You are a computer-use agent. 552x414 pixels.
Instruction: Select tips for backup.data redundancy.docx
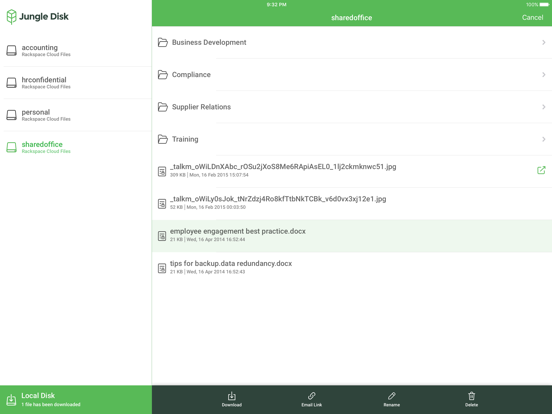tap(352, 268)
